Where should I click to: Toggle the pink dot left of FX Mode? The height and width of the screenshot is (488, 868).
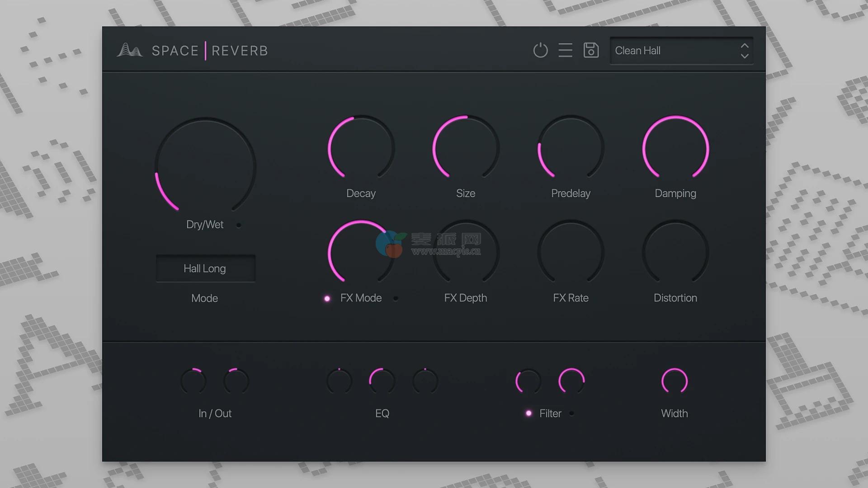pos(327,298)
